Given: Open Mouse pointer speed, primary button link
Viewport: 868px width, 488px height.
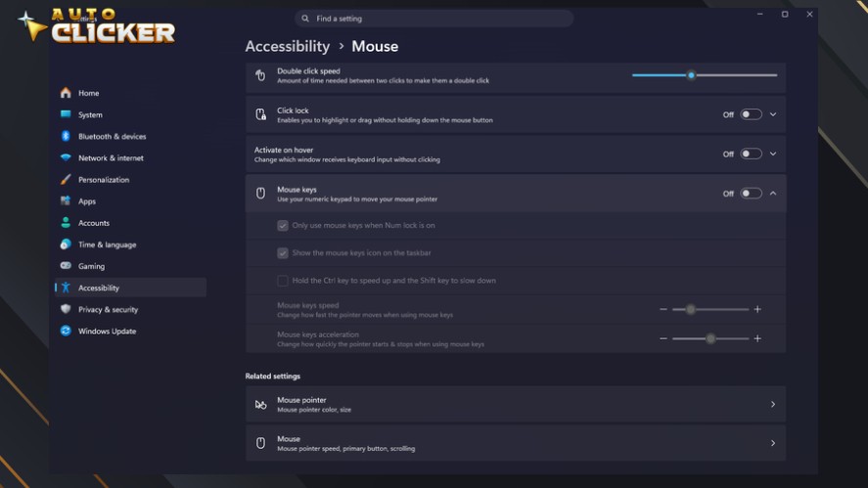Looking at the screenshot, I should click(x=516, y=443).
